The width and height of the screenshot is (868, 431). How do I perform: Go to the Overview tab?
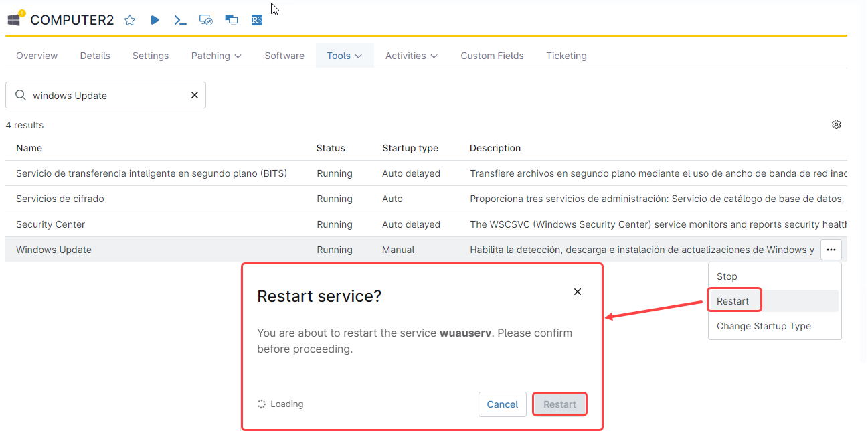[x=37, y=56]
